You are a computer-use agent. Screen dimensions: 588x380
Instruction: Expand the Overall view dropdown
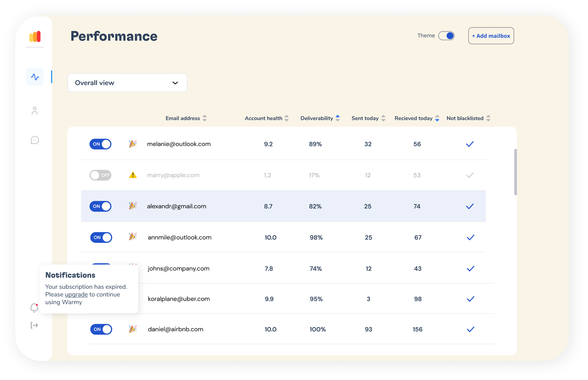127,83
